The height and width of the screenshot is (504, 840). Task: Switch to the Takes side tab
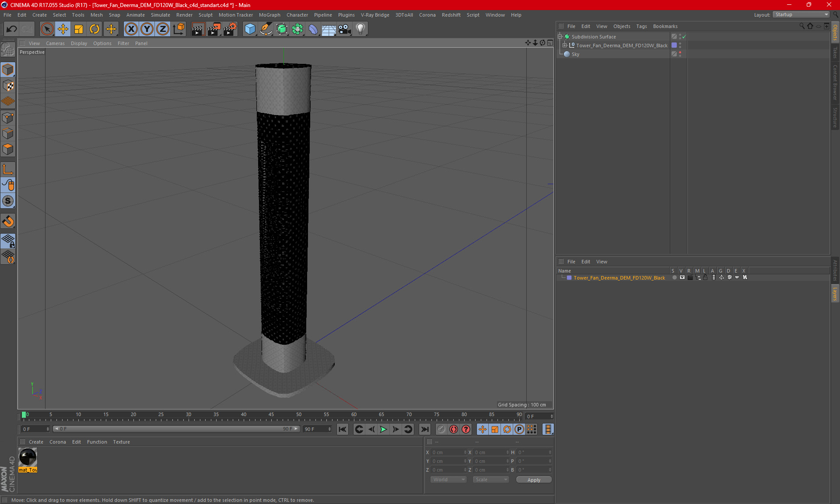[x=835, y=52]
